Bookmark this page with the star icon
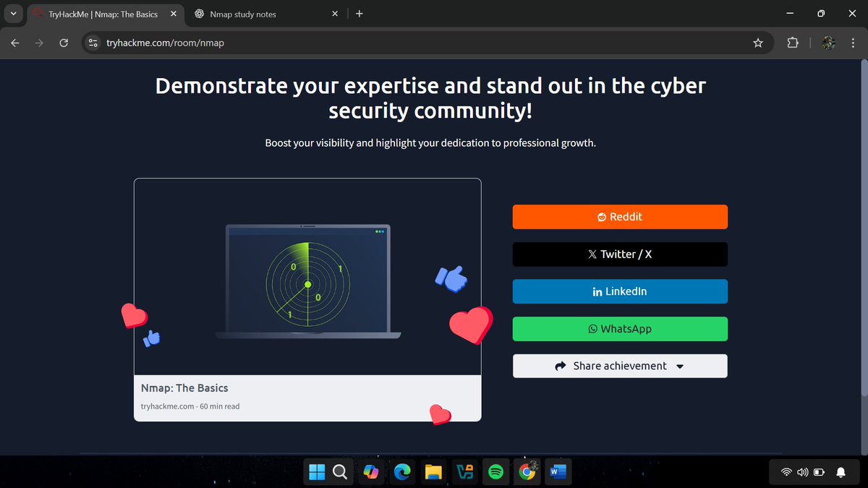 (x=758, y=43)
